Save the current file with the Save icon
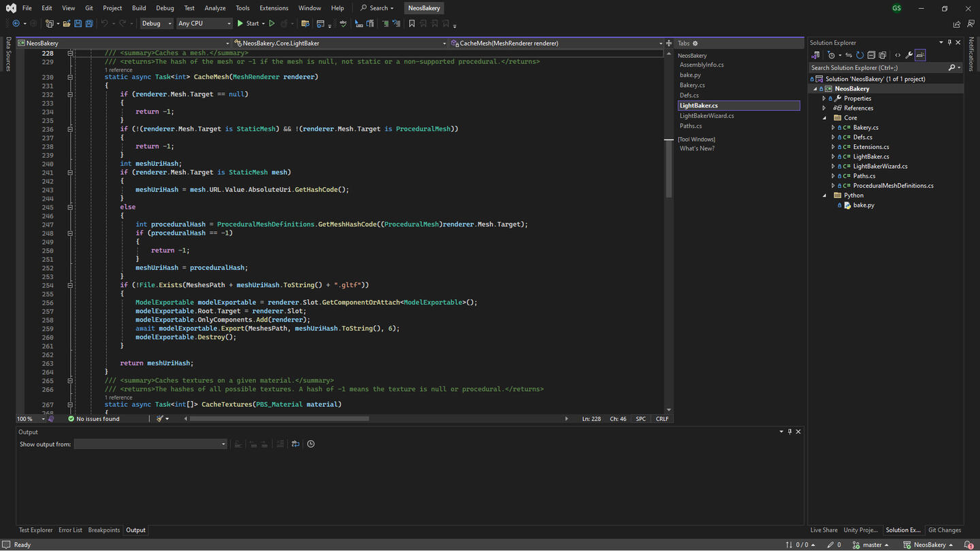 pos(78,24)
